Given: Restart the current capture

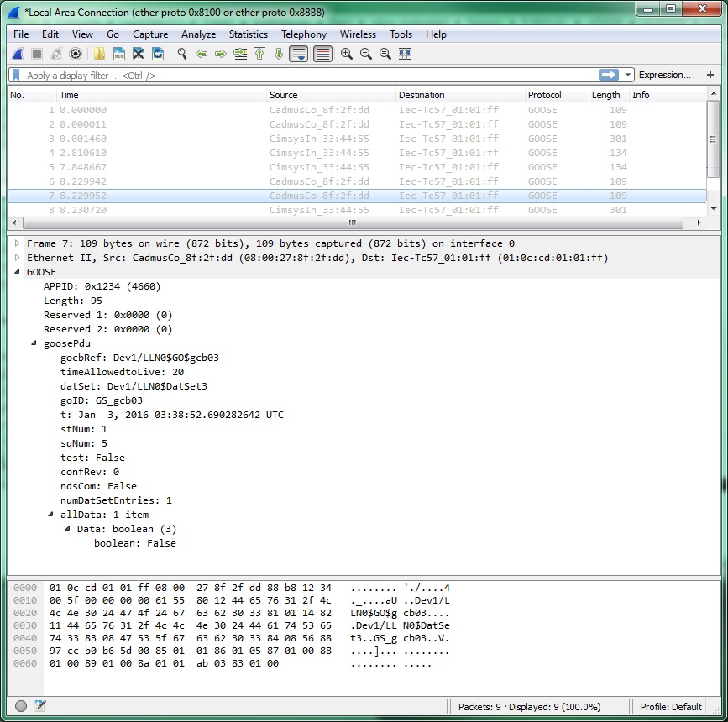Looking at the screenshot, I should [56, 54].
